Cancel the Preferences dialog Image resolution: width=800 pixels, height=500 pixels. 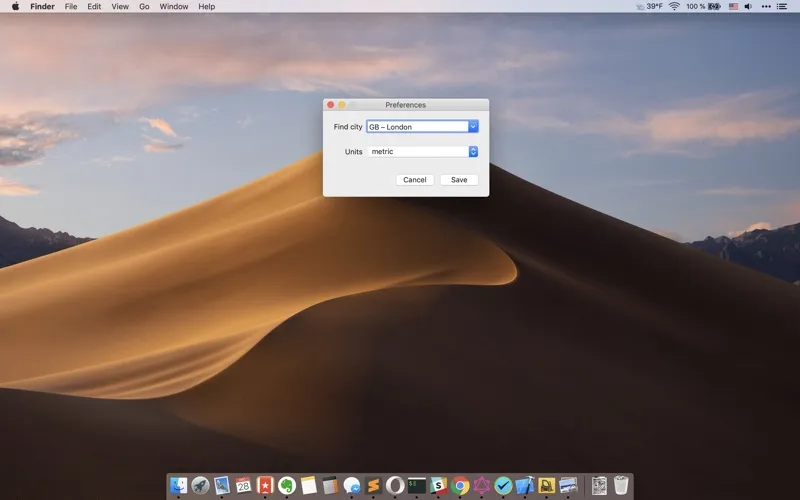point(415,180)
